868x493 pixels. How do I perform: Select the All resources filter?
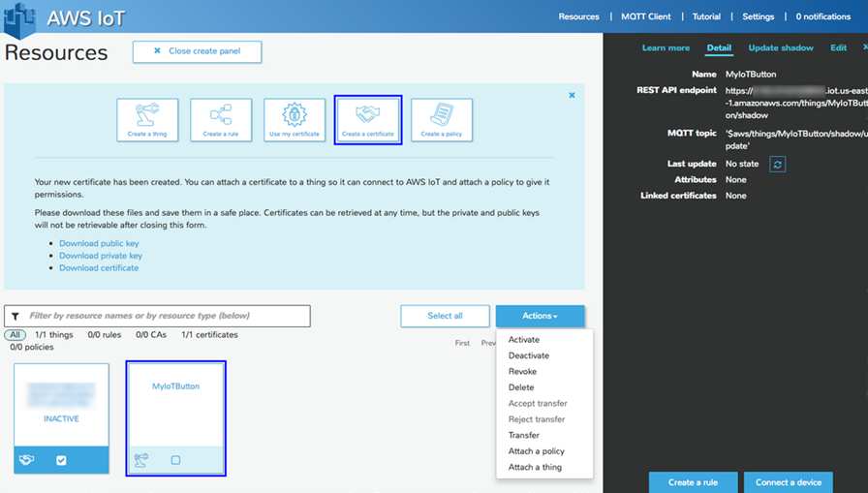point(15,335)
